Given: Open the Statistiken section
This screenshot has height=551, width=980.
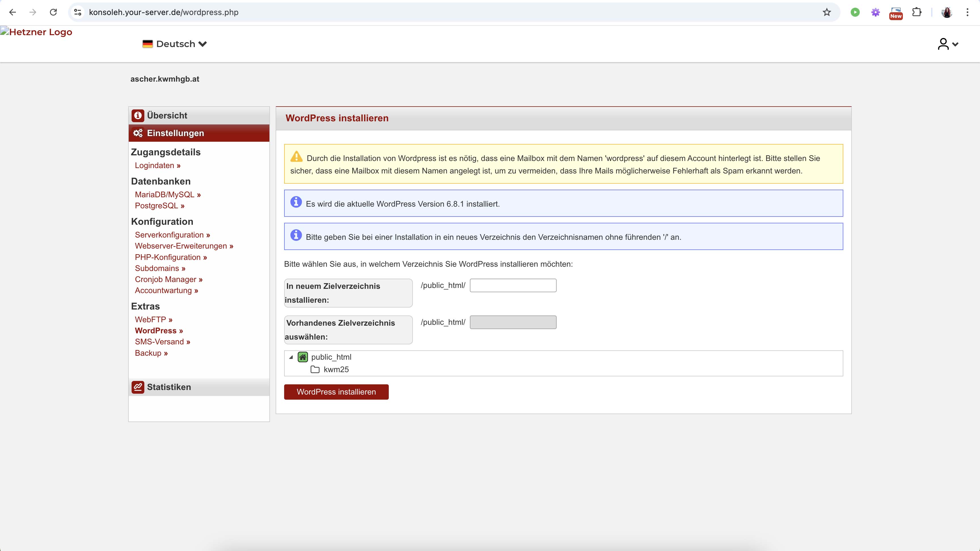Looking at the screenshot, I should (x=169, y=387).
